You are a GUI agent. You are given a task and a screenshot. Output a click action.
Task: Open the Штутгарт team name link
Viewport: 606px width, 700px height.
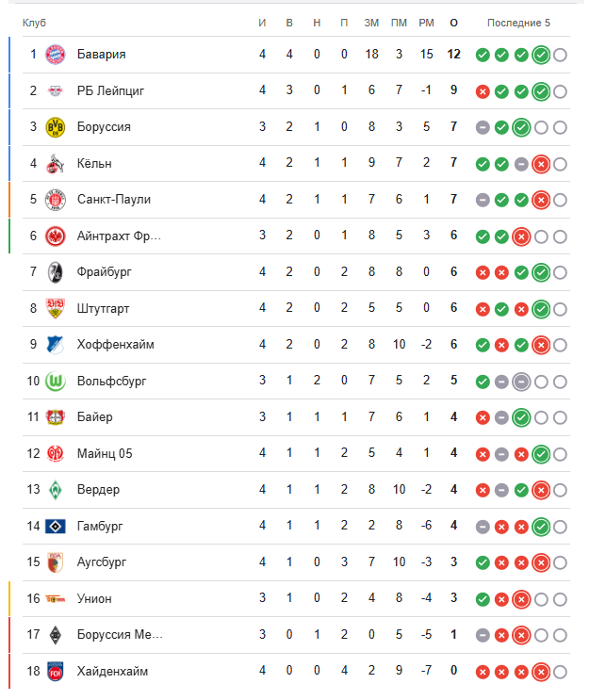click(102, 308)
